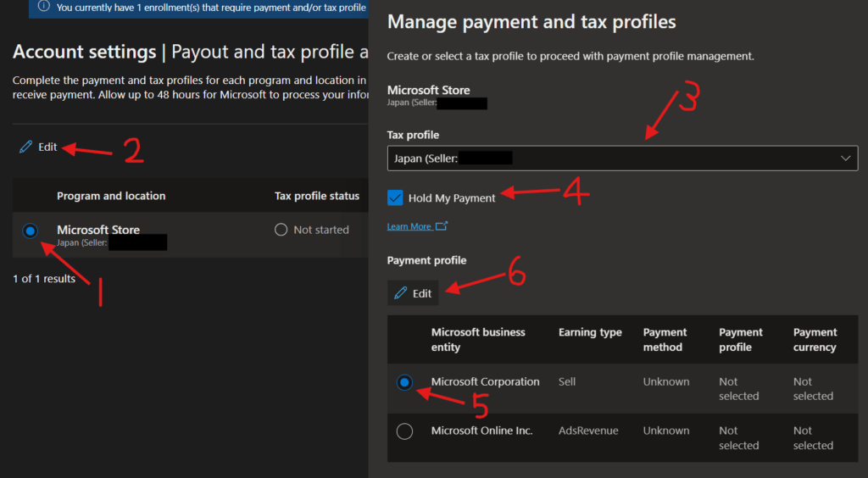Image resolution: width=868 pixels, height=478 pixels.
Task: Click the info icon in the enrollment banner
Action: pos(44,7)
